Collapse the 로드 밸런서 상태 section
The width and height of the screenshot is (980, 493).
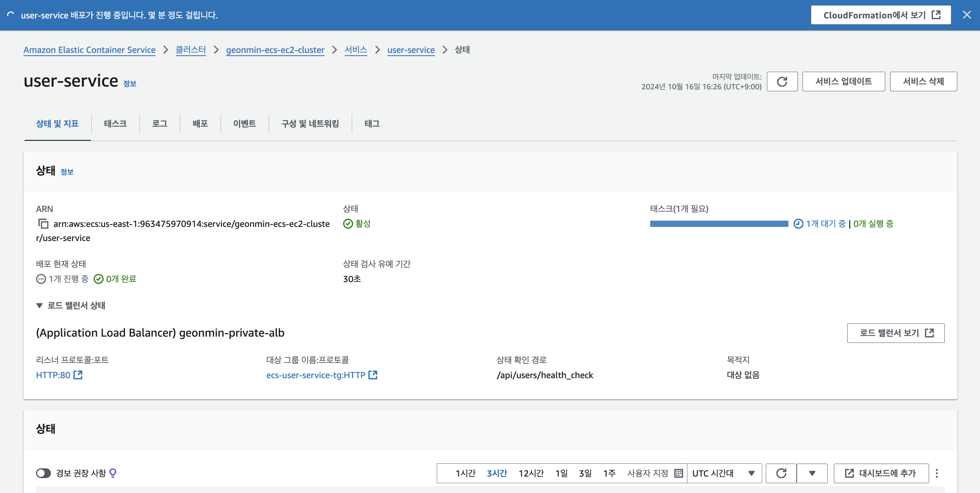[71, 306]
